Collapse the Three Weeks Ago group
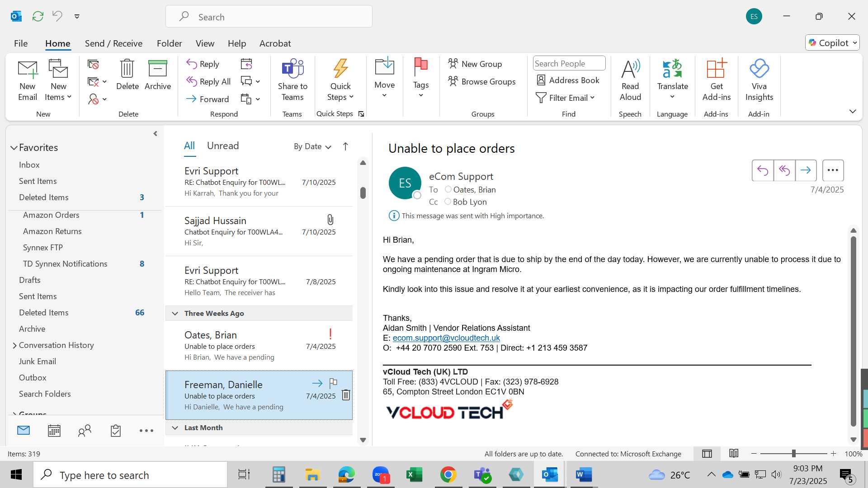 pos(175,314)
